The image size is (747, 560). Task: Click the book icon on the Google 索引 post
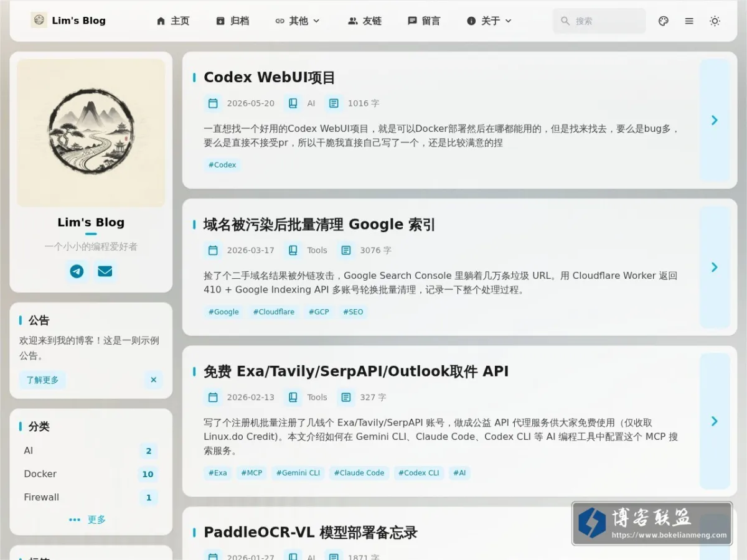pos(293,250)
